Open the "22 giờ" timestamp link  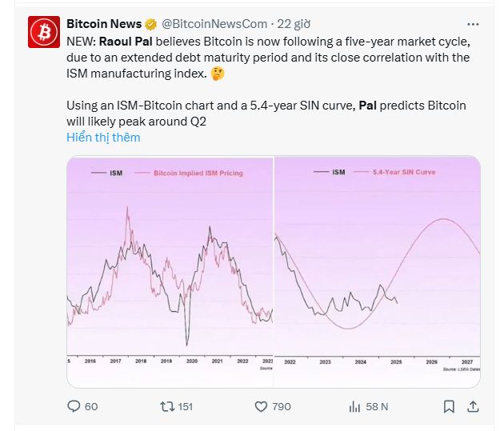[294, 24]
